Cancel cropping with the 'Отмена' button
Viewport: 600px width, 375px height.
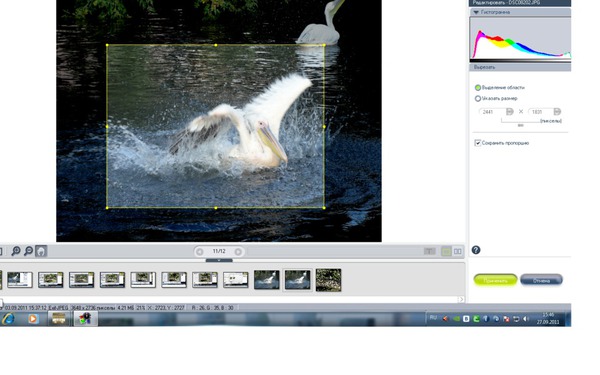(x=541, y=280)
